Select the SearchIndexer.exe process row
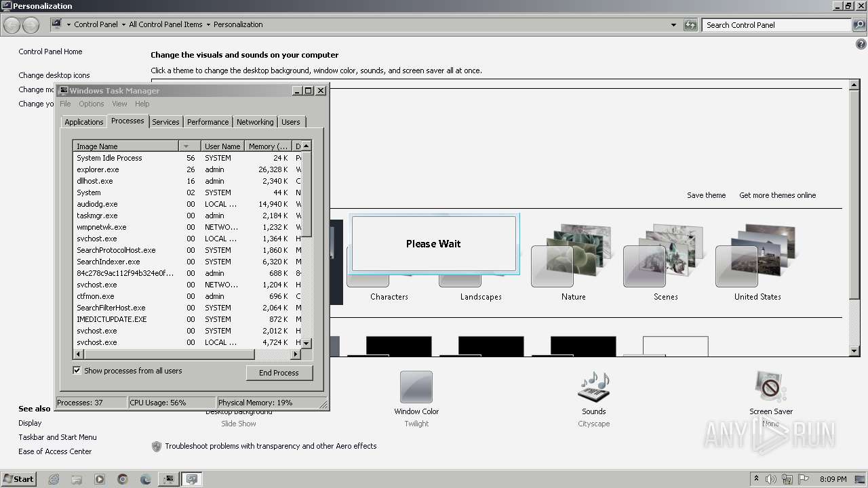Image resolution: width=868 pixels, height=488 pixels. (x=186, y=262)
